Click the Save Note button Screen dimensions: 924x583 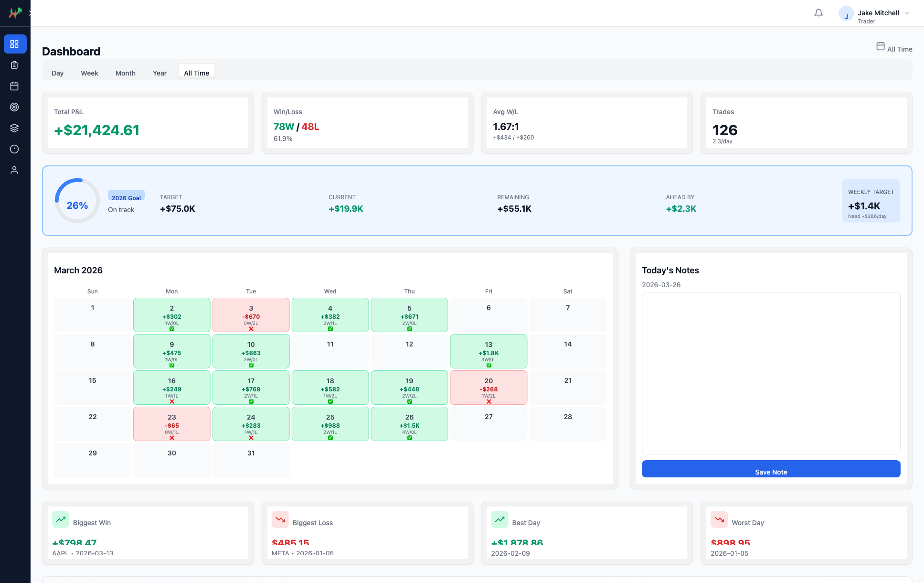tap(771, 472)
